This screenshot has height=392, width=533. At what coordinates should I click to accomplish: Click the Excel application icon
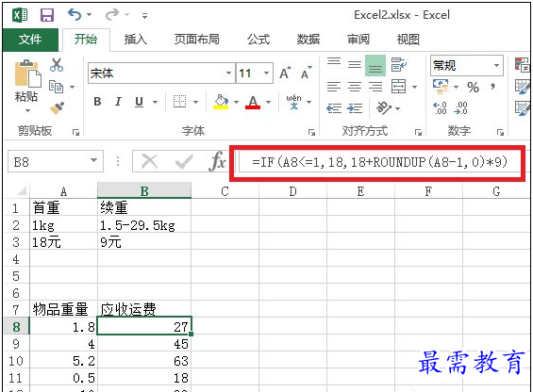[x=20, y=15]
